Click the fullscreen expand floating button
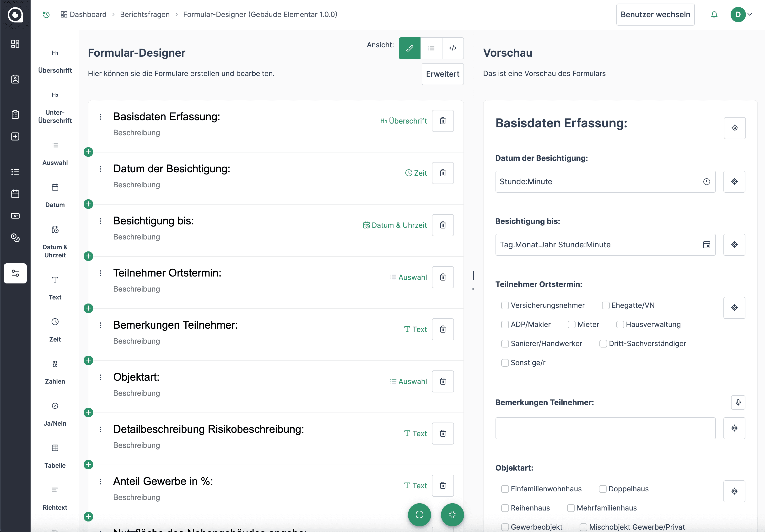 (419, 515)
